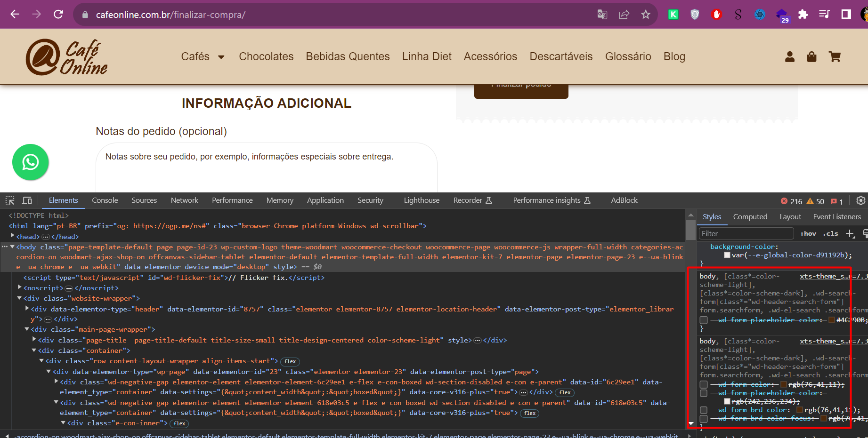The width and height of the screenshot is (868, 438).
Task: Toggle the :hov element state panel
Action: [808, 233]
